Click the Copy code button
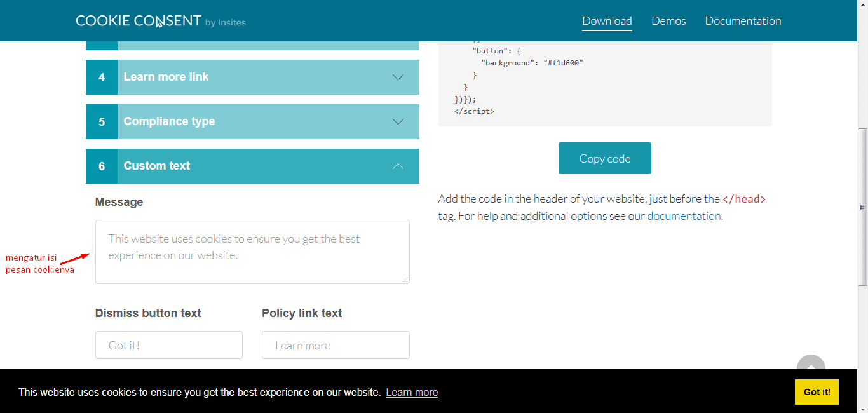This screenshot has height=413, width=868. (x=605, y=158)
